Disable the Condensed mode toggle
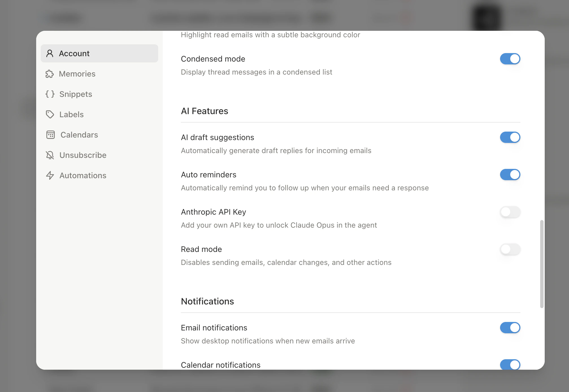Image resolution: width=569 pixels, height=392 pixels. click(x=510, y=59)
